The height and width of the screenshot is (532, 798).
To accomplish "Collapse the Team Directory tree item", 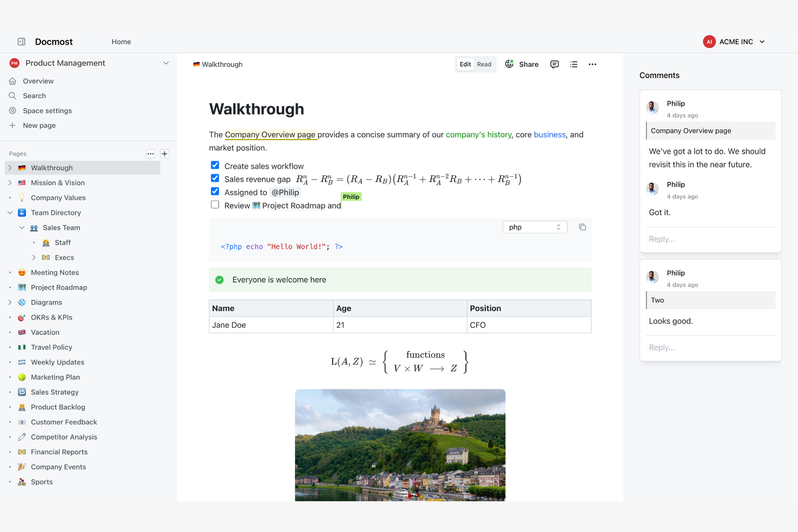I will [10, 213].
